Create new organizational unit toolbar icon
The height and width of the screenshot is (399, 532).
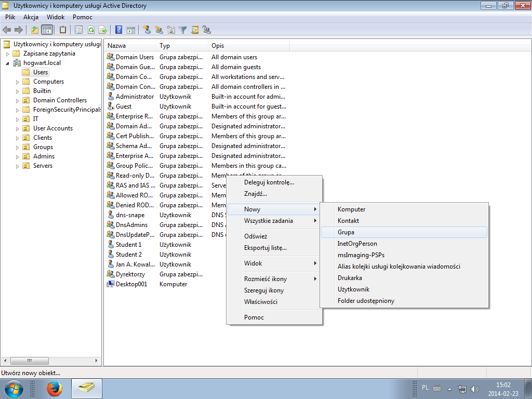pos(171,30)
